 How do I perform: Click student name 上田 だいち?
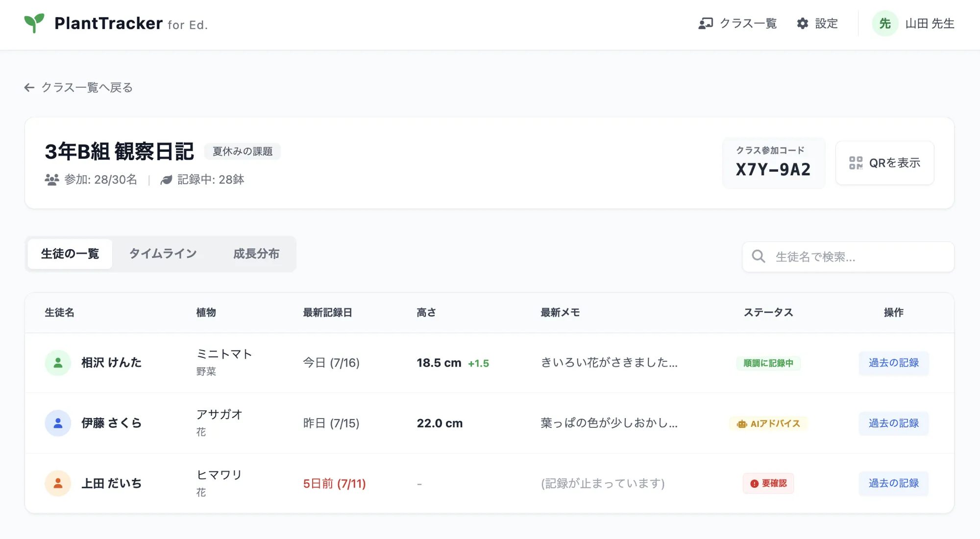[x=111, y=483]
